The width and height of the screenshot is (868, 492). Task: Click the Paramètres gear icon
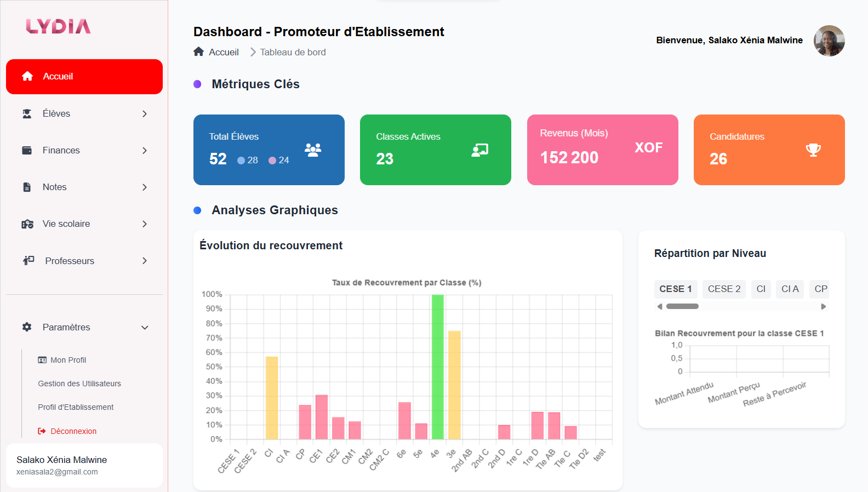click(27, 327)
